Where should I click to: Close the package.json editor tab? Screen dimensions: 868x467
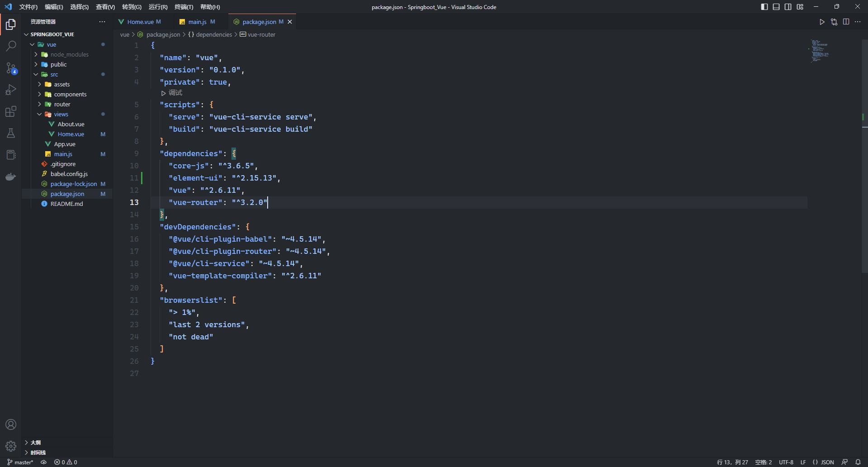290,22
